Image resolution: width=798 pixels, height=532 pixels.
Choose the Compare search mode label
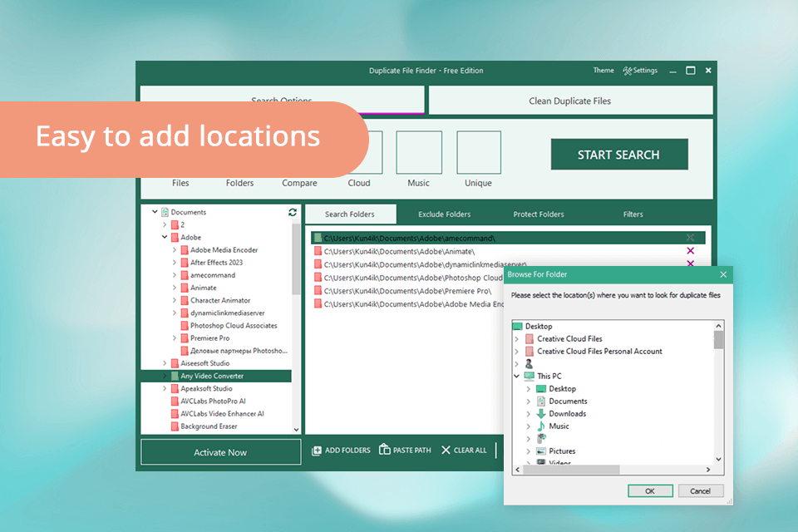[x=299, y=183]
